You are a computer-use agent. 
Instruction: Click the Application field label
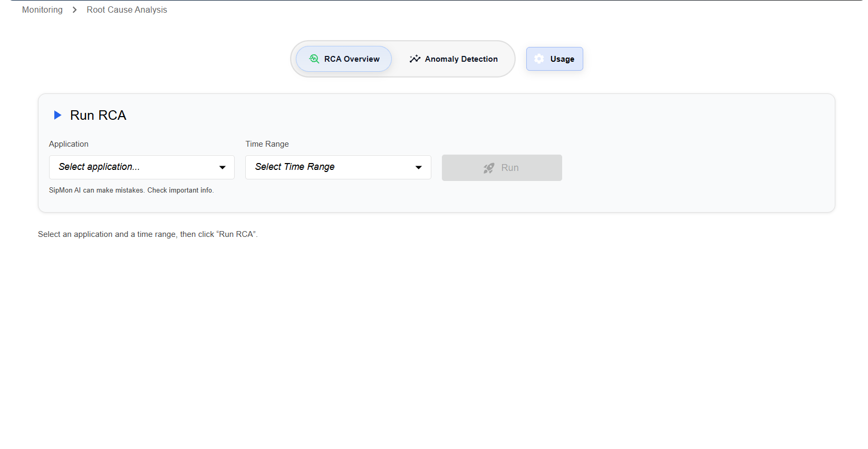(69, 144)
